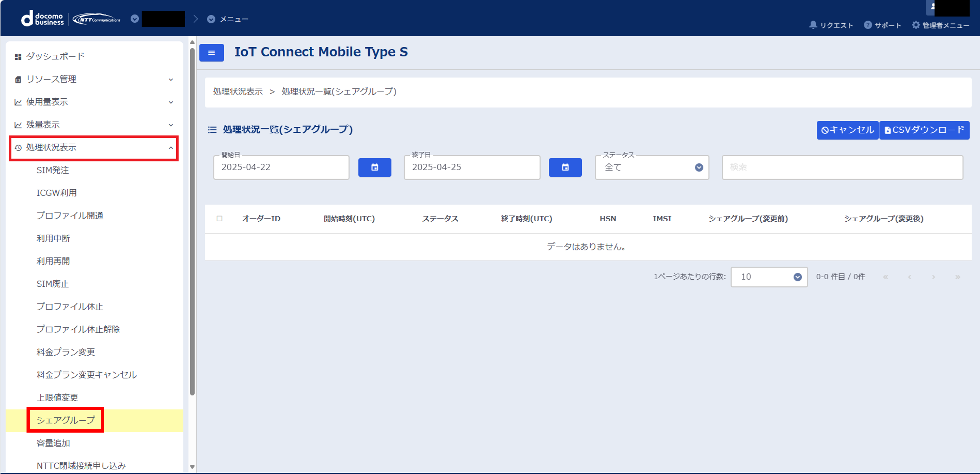Open the end date calendar picker
The image size is (980, 474).
click(565, 167)
